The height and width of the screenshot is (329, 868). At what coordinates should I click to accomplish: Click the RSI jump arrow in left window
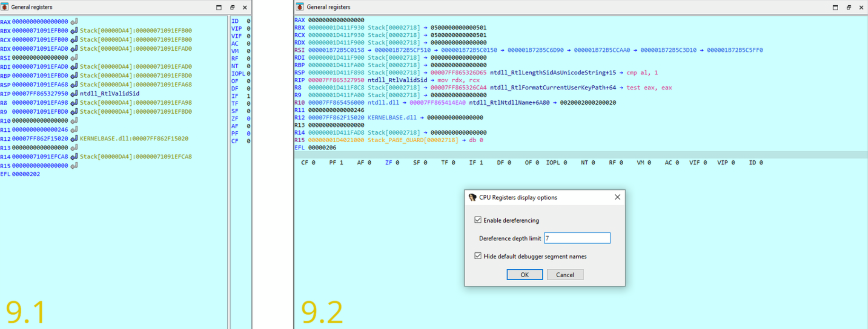(74, 58)
